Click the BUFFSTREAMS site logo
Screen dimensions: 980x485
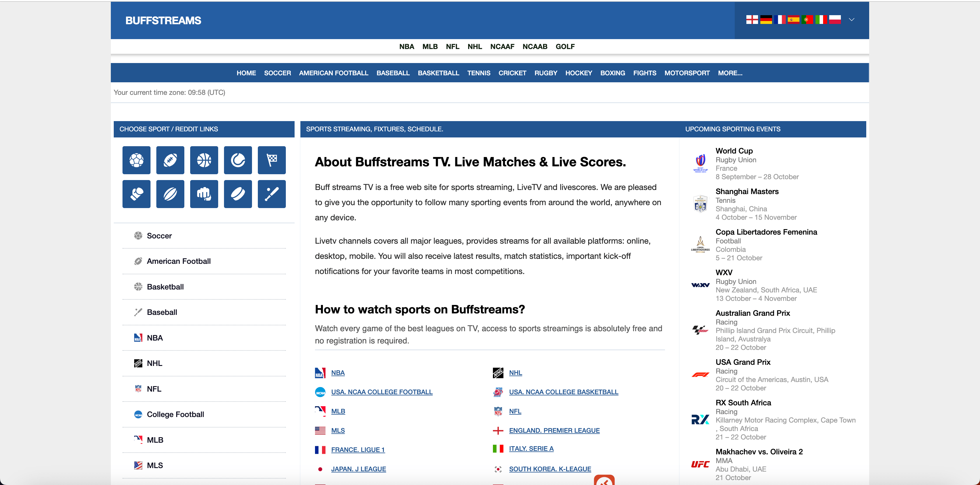(163, 20)
